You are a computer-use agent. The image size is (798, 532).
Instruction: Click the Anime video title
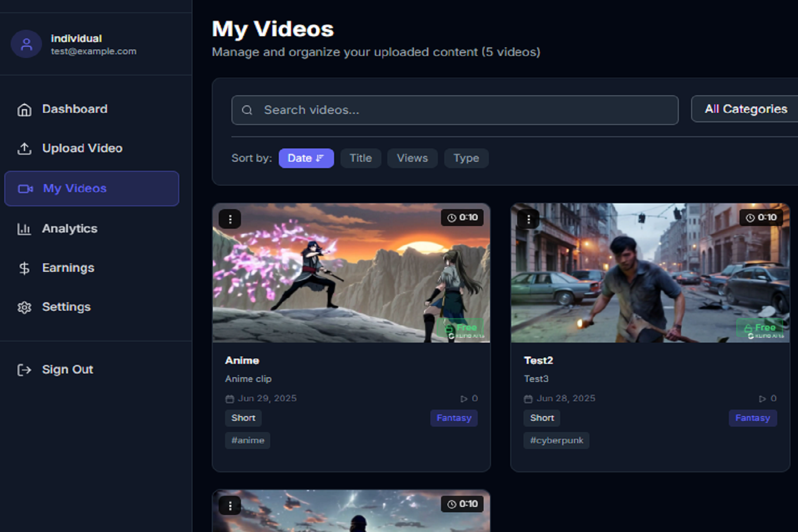[x=242, y=361]
